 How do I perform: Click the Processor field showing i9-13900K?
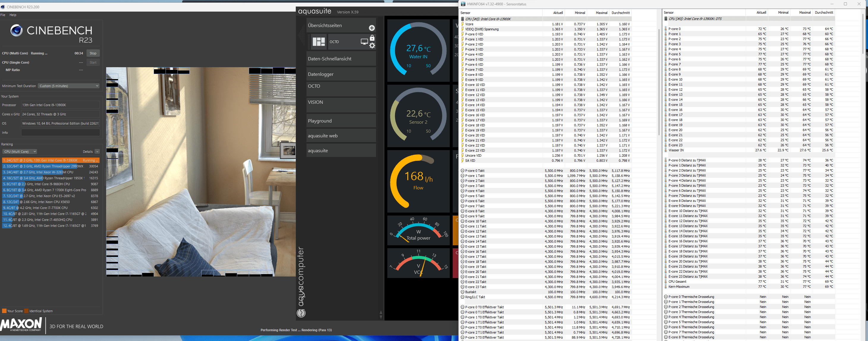click(61, 105)
